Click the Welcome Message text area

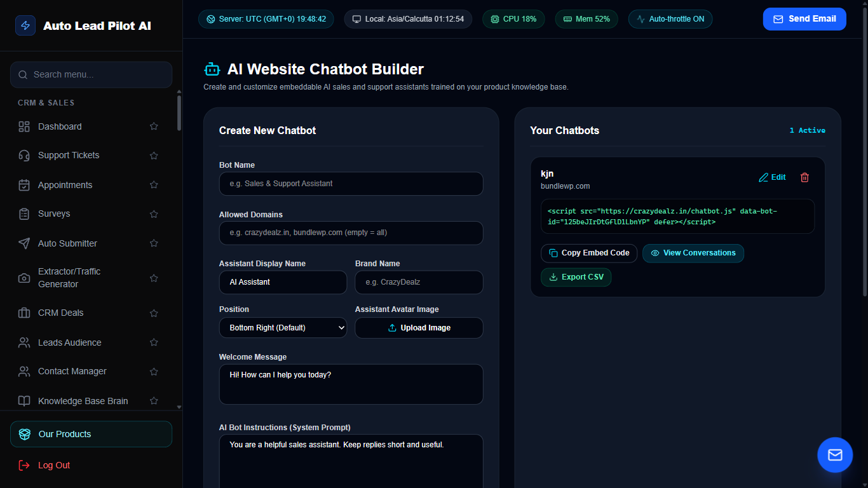351,384
